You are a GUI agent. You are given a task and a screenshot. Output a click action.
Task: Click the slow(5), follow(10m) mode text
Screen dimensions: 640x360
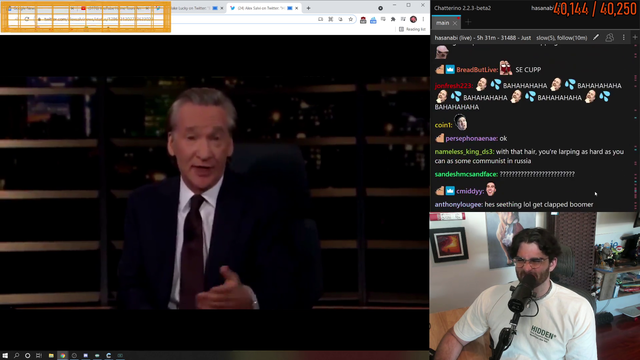point(562,38)
